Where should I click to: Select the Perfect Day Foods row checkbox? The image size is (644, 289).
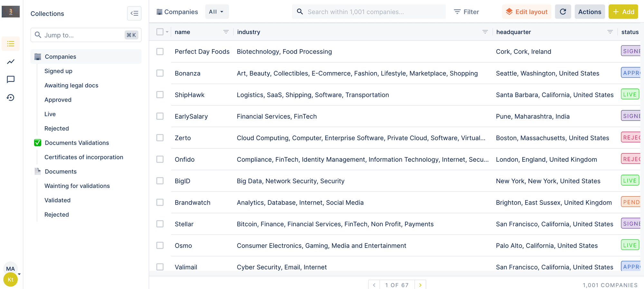click(x=160, y=51)
